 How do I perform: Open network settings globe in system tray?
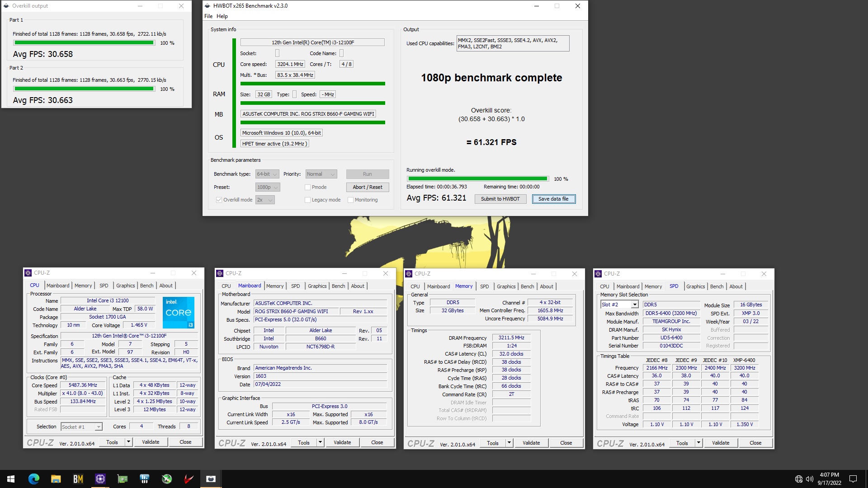[x=799, y=479]
